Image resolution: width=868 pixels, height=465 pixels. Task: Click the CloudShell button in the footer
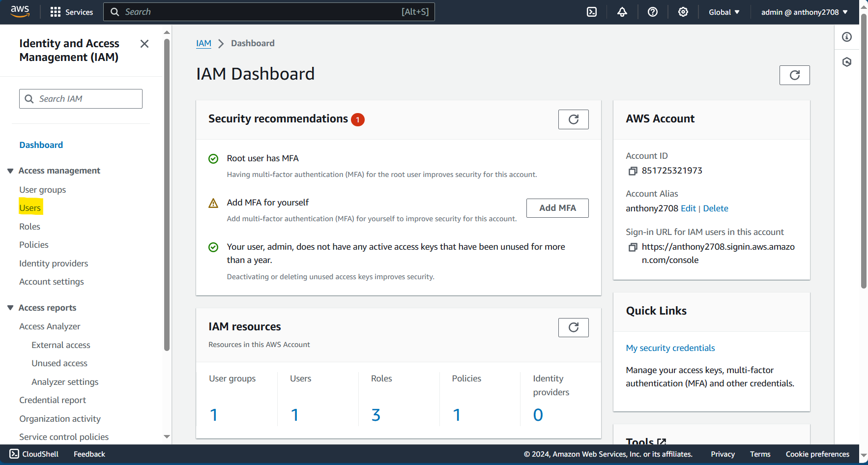point(34,454)
